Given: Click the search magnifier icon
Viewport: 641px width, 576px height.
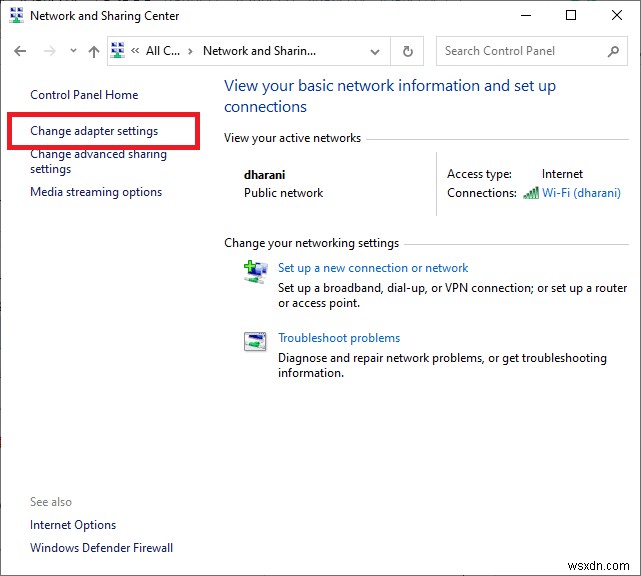Looking at the screenshot, I should coord(613,51).
